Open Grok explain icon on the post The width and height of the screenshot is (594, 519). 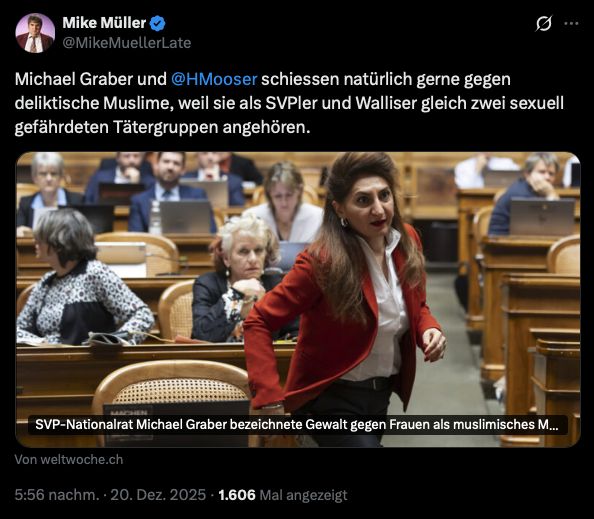coord(544,23)
